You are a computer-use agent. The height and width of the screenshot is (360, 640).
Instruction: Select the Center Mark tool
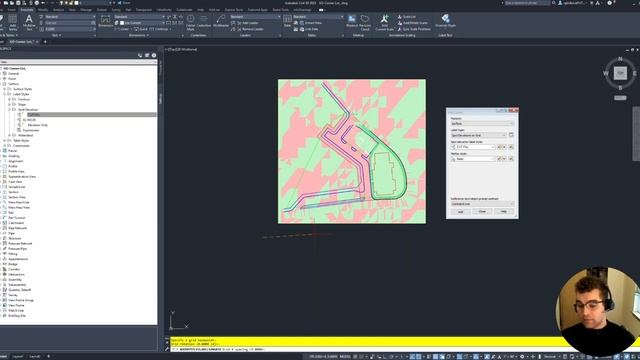[x=191, y=22]
